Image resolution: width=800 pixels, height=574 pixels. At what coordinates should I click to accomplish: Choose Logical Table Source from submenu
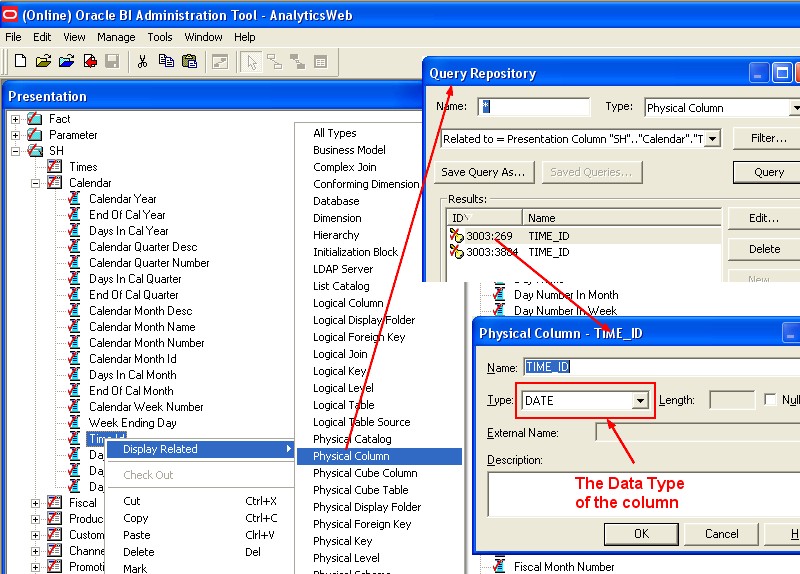point(362,422)
